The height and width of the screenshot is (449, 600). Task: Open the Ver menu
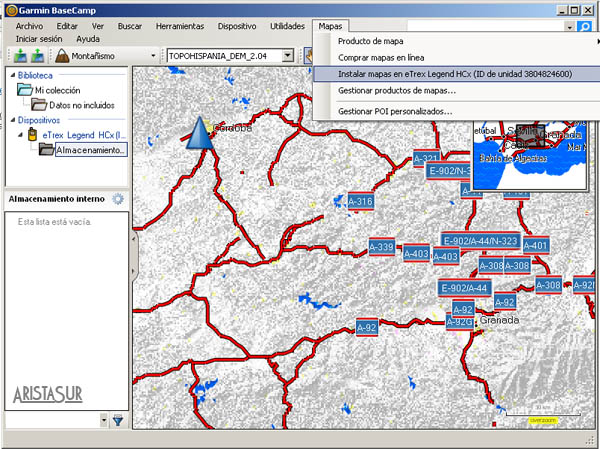pyautogui.click(x=98, y=26)
